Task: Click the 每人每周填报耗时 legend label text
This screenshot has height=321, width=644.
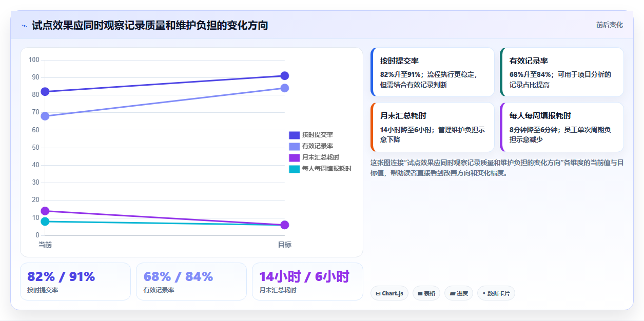Action: click(327, 169)
